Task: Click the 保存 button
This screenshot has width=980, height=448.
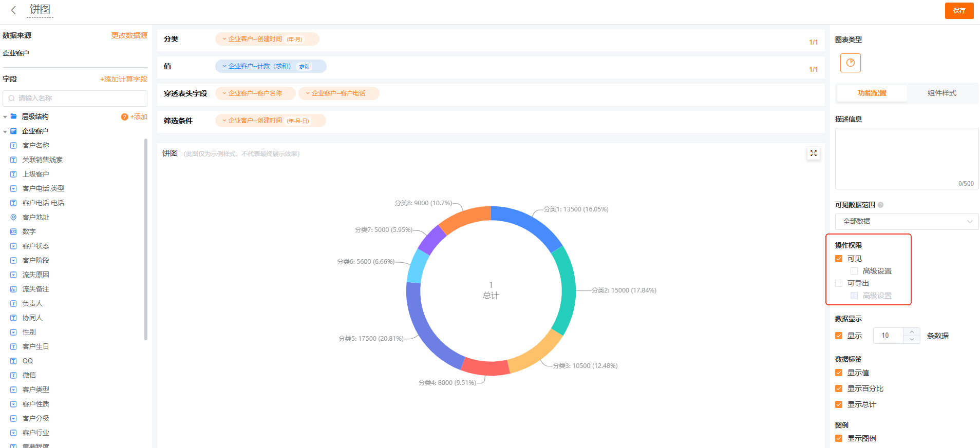Action: pos(959,10)
